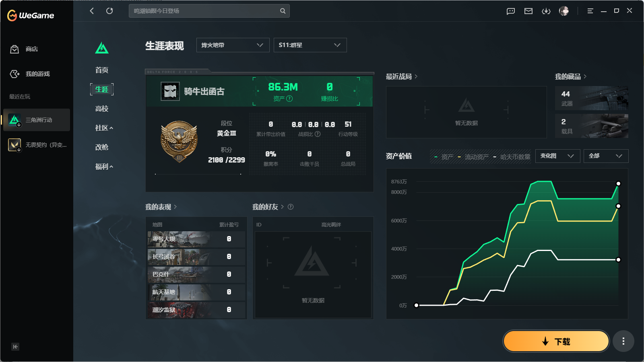
Task: Go to the 首页 tab
Action: 102,70
